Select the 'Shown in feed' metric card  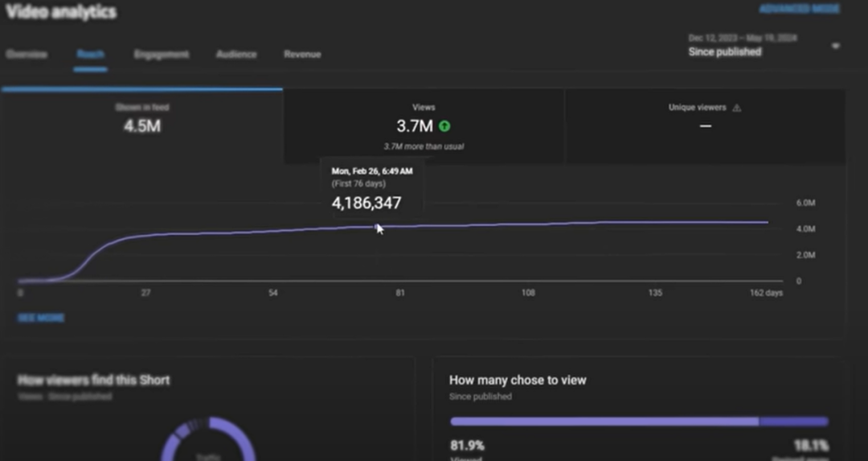click(x=142, y=125)
